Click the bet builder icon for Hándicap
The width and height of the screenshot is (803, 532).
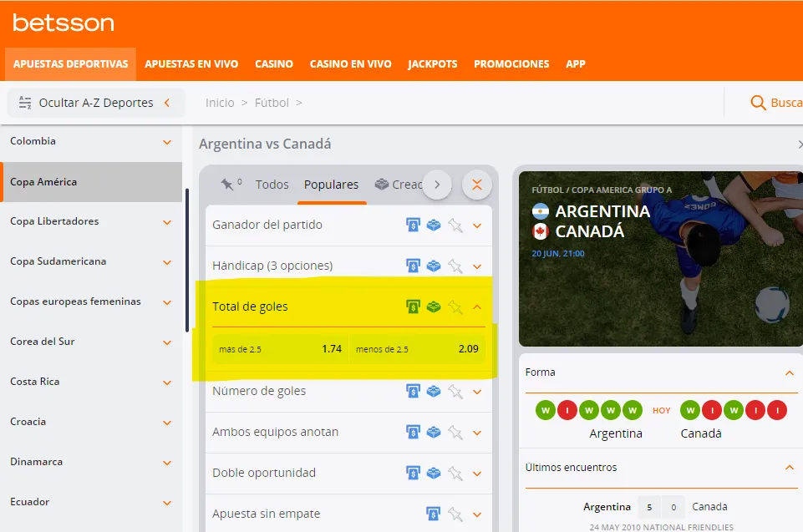click(434, 266)
